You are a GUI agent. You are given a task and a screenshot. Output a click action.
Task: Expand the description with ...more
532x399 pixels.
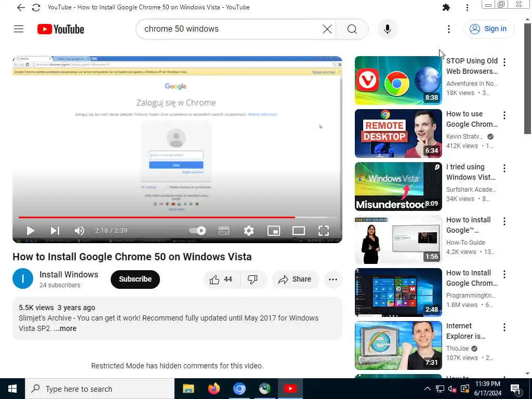pyautogui.click(x=65, y=328)
